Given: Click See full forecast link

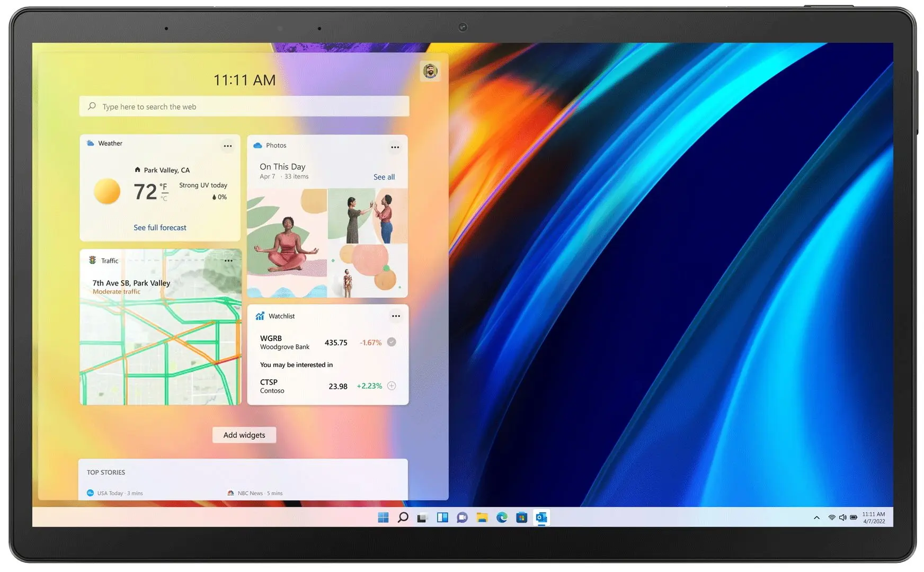Looking at the screenshot, I should pos(160,228).
